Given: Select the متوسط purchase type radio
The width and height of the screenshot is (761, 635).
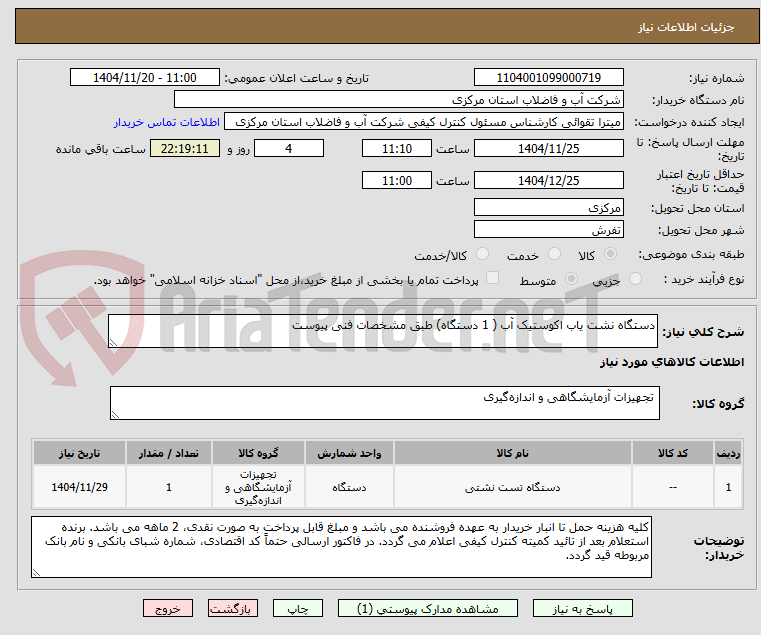Looking at the screenshot, I should [x=571, y=279].
